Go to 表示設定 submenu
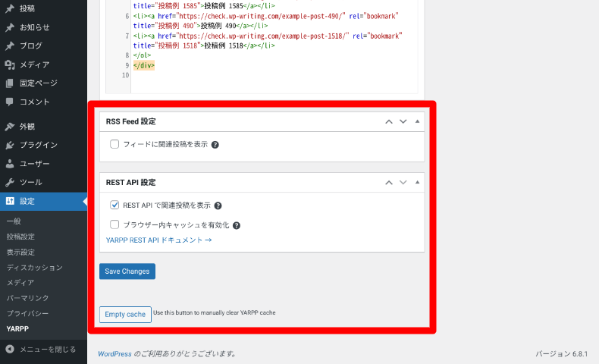The image size is (599, 364). pyautogui.click(x=20, y=252)
